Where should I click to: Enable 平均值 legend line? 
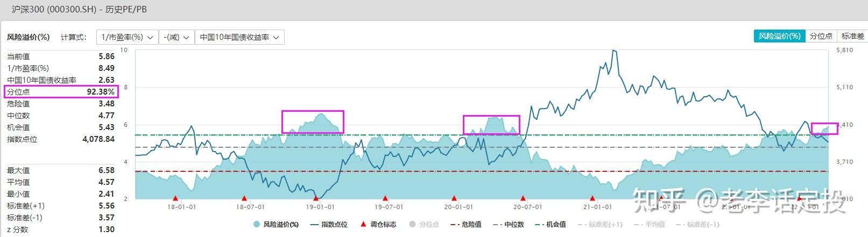pyautogui.click(x=650, y=224)
